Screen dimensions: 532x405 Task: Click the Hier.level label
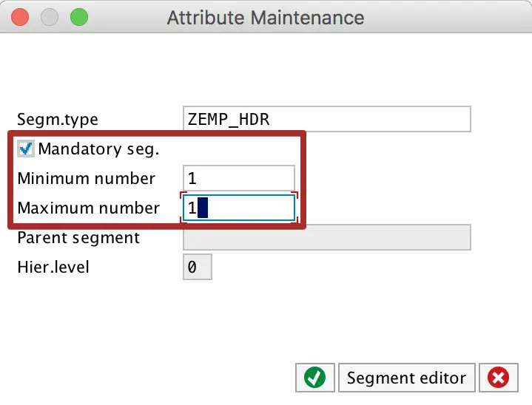click(x=53, y=267)
